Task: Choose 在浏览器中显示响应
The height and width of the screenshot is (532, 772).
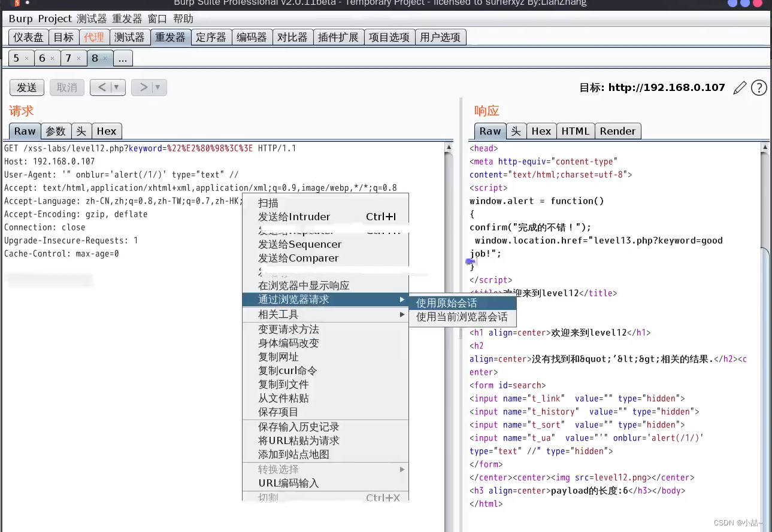Action: [325, 285]
